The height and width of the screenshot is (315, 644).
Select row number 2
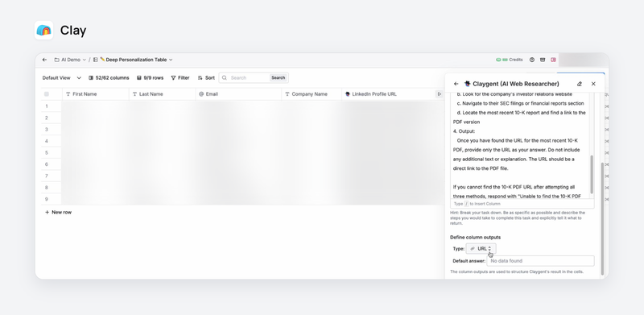47,118
